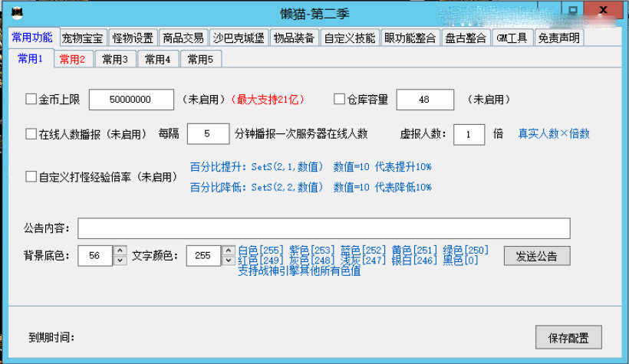Screen dimensions: 629x364
Task: Go to the GM工具 tab
Action: [512, 38]
